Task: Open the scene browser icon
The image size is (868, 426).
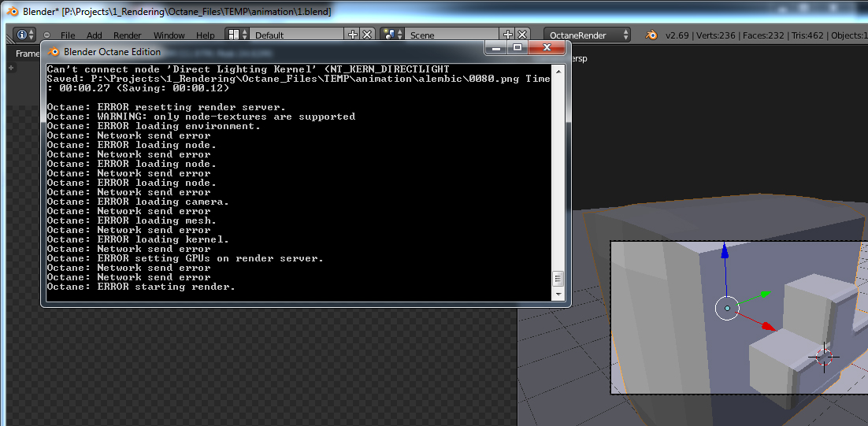Action: tap(393, 35)
